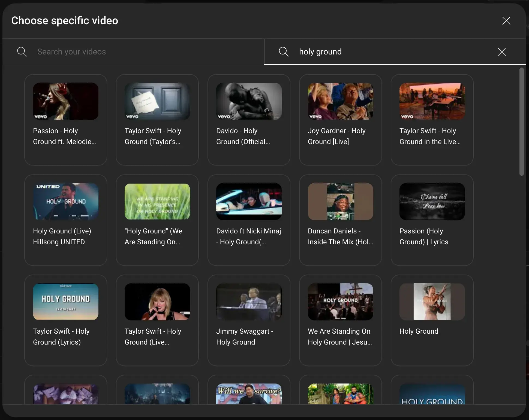Click the title Holy Ground (Live) Hillsong UNITED
Viewport: 529px width, 420px height.
click(x=62, y=236)
